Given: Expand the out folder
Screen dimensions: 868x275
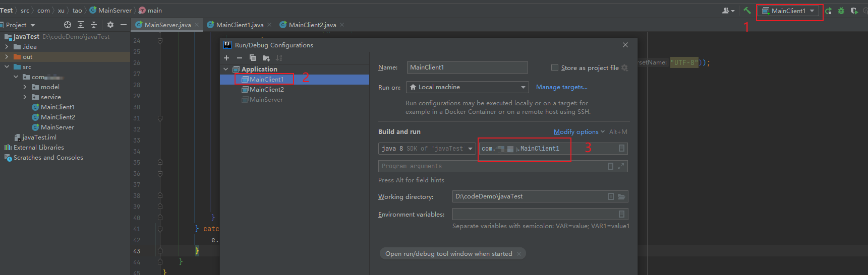Looking at the screenshot, I should [7, 57].
